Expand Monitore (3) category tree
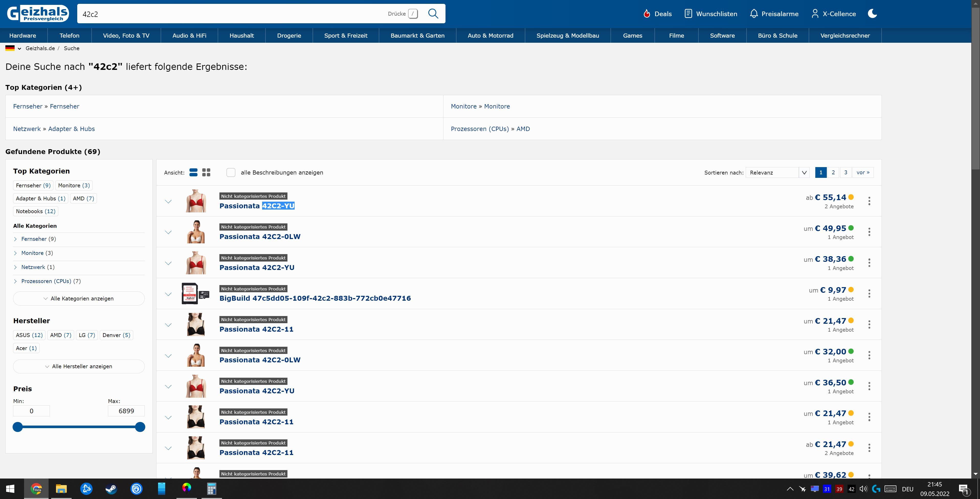980x499 pixels. tap(15, 253)
